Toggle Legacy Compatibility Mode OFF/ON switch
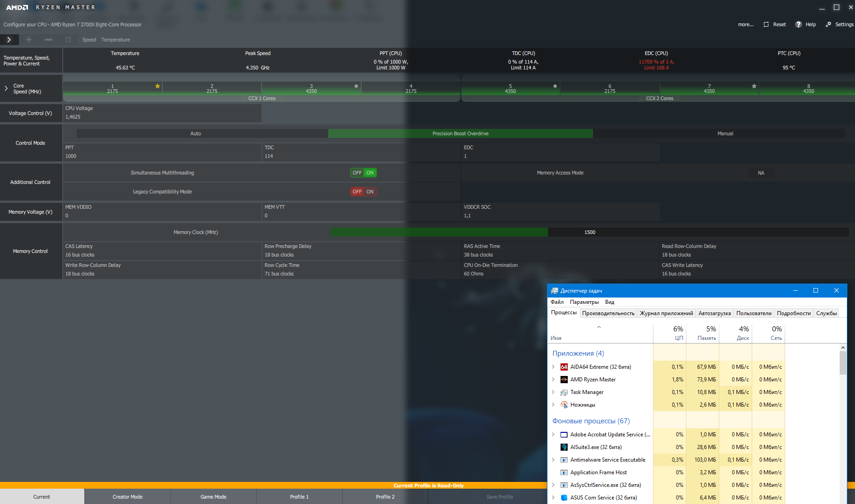The width and height of the screenshot is (855, 504). (x=363, y=192)
